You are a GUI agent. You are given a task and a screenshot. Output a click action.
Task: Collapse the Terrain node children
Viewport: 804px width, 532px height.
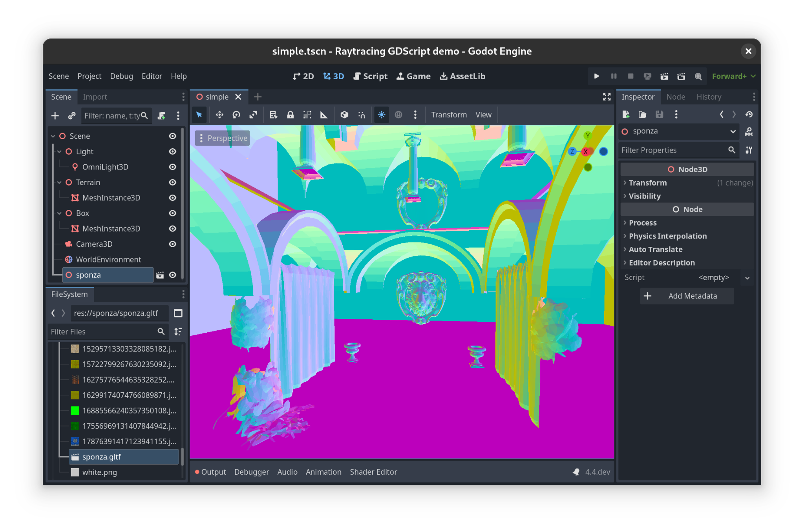[59, 182]
